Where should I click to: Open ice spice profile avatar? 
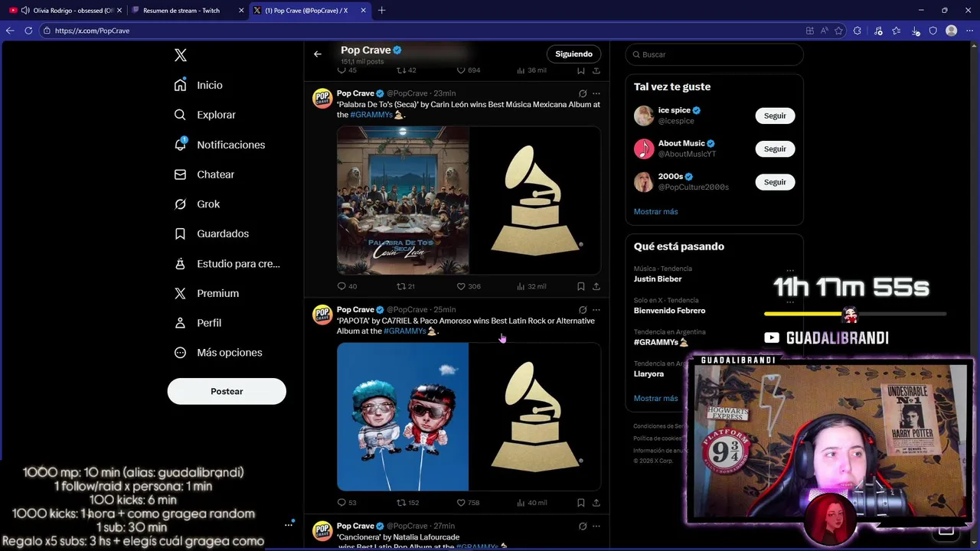tap(644, 116)
